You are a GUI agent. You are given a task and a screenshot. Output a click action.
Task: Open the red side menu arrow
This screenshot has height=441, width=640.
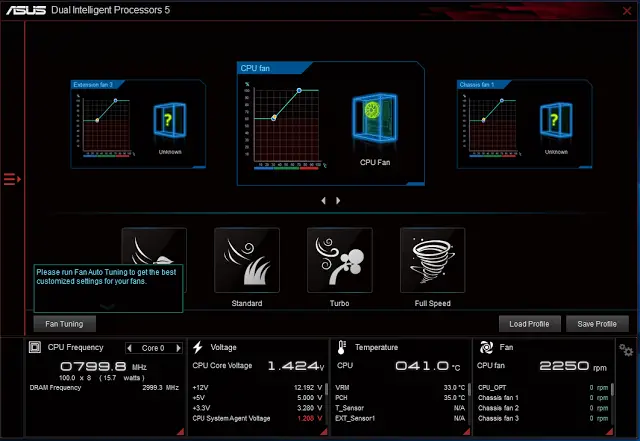point(12,179)
